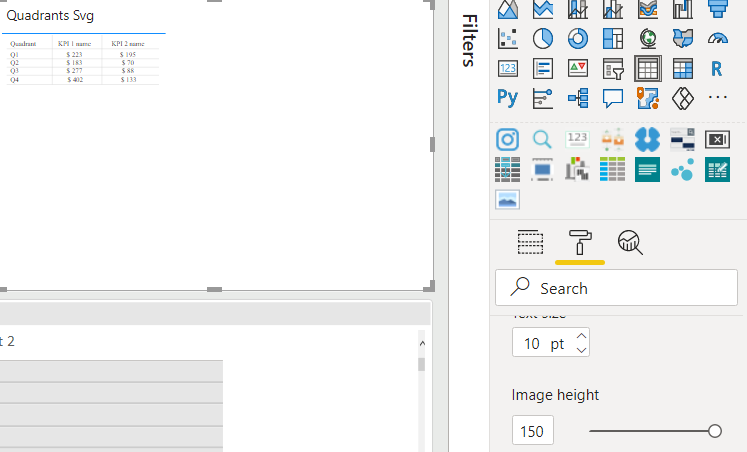Decrease the text size with down arrow
The width and height of the screenshot is (747, 452).
click(581, 350)
